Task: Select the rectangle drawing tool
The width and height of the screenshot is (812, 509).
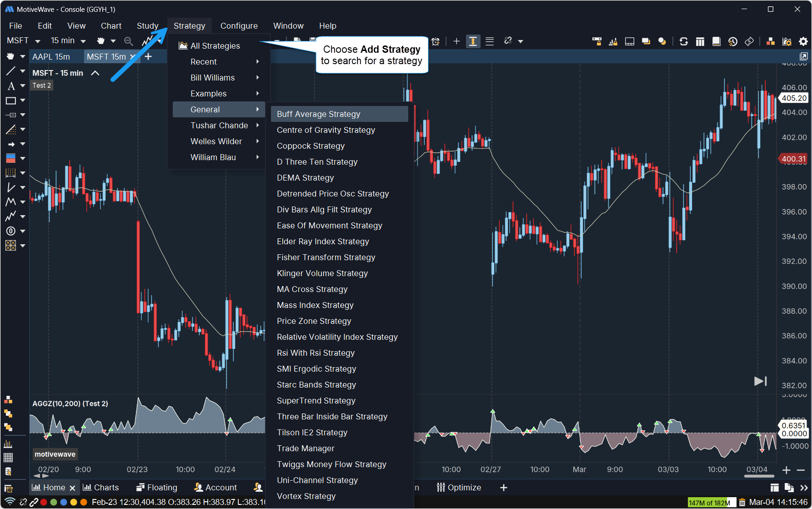Action: pos(11,101)
